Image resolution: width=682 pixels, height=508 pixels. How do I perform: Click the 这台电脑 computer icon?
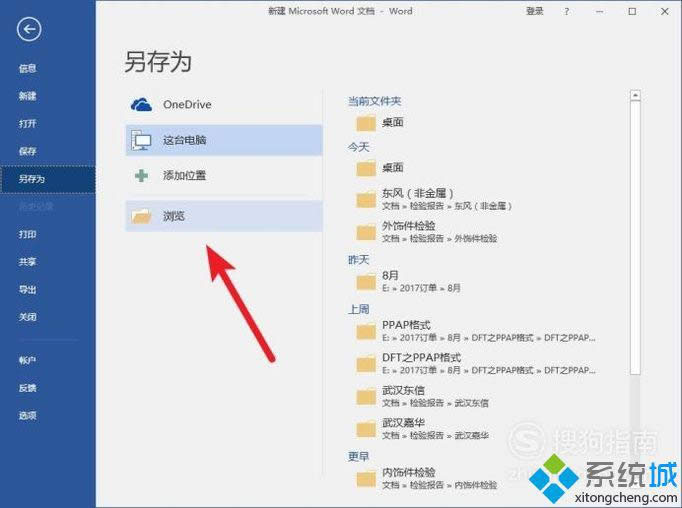141,140
